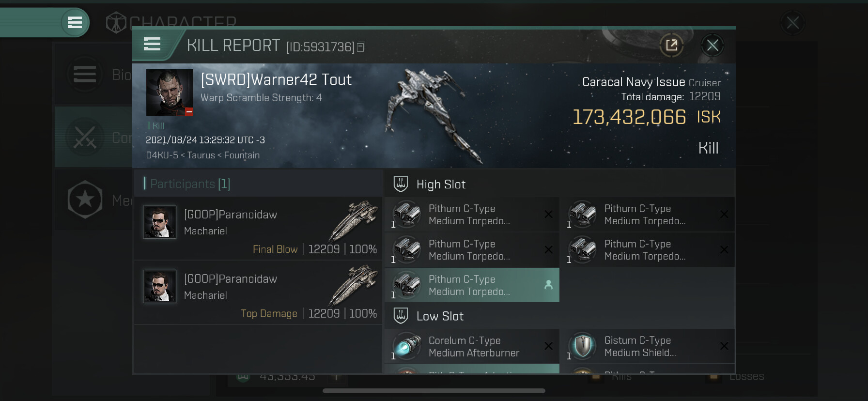Open the kill report hamburger menu
This screenshot has width=868, height=401.
pos(152,45)
